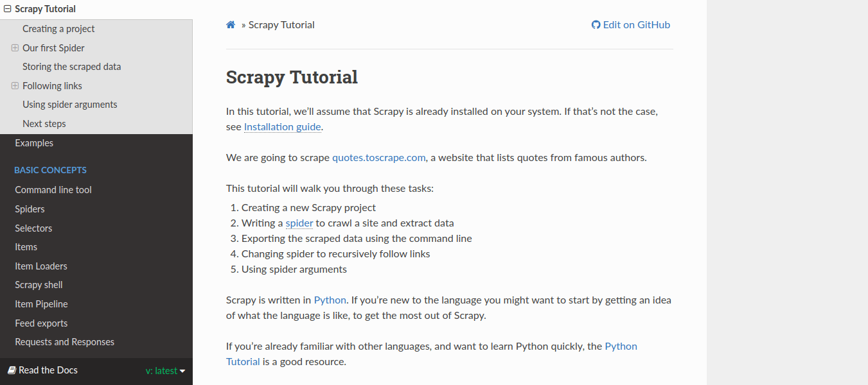Open the Item Pipeline documentation entry
The height and width of the screenshot is (385, 868).
40,304
